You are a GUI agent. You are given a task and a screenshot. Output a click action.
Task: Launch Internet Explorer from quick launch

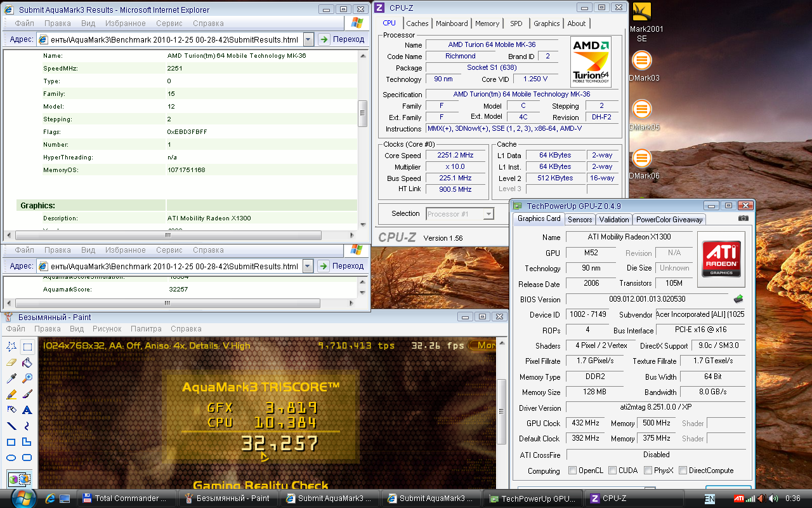click(x=49, y=498)
